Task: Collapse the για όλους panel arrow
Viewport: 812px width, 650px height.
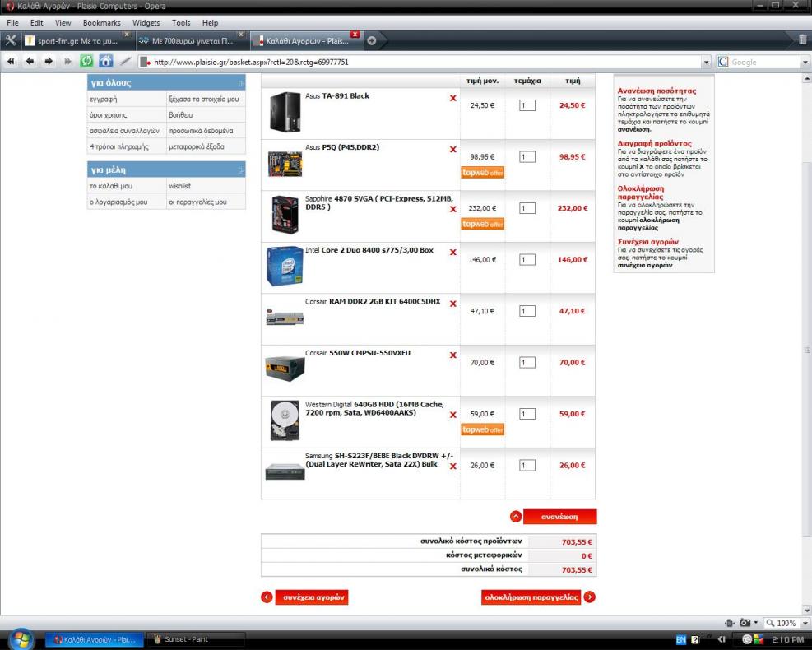Action: [x=241, y=83]
